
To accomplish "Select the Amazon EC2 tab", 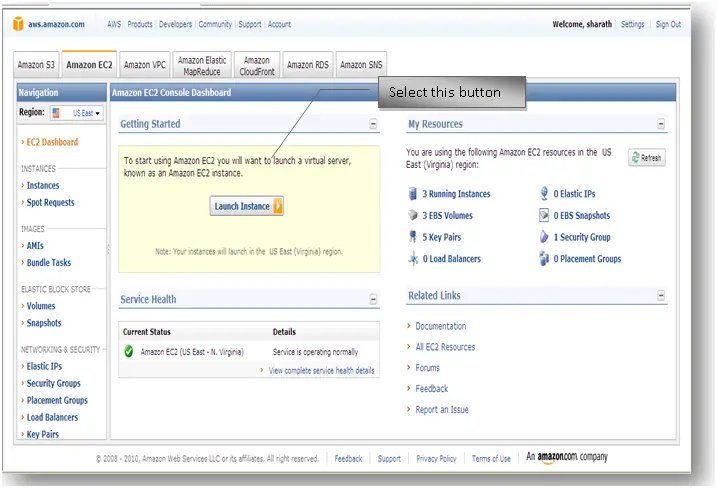I will click(x=89, y=64).
